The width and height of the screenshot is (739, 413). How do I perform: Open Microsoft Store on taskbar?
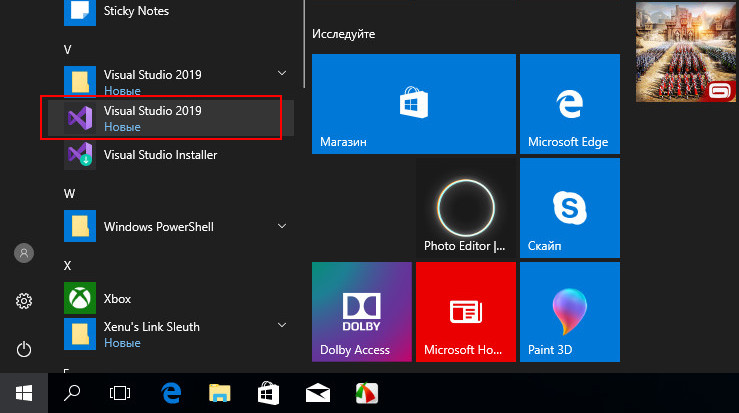tap(269, 393)
